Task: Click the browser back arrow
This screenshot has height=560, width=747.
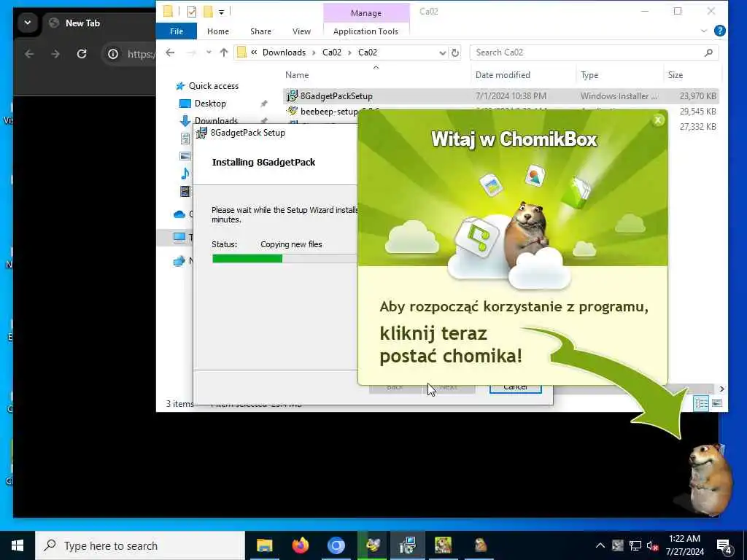Action: 29,54
